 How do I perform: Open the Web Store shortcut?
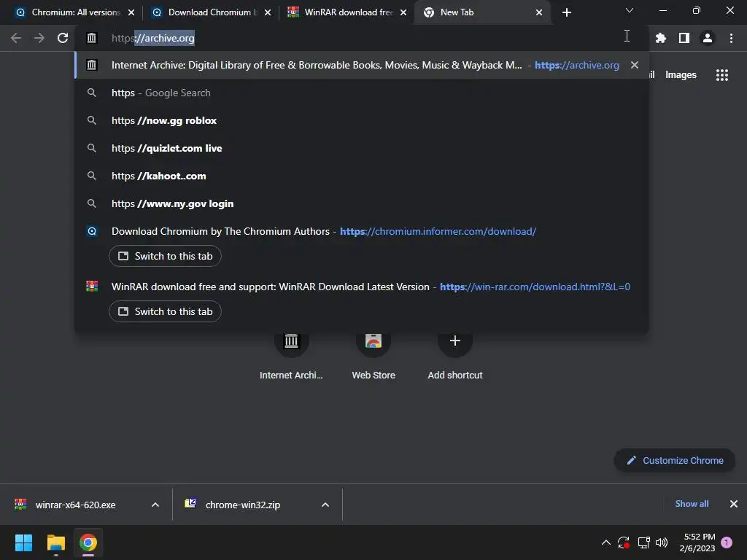(x=373, y=355)
